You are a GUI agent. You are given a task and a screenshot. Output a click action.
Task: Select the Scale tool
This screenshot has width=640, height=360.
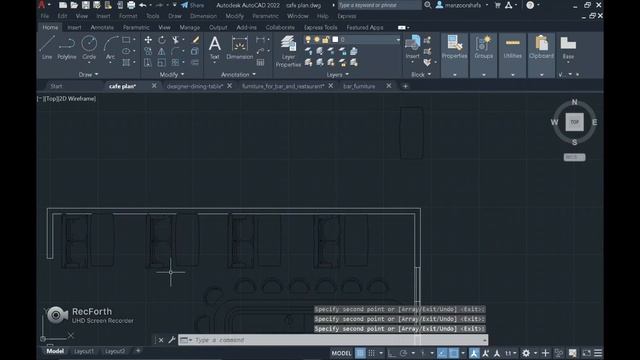(162, 62)
